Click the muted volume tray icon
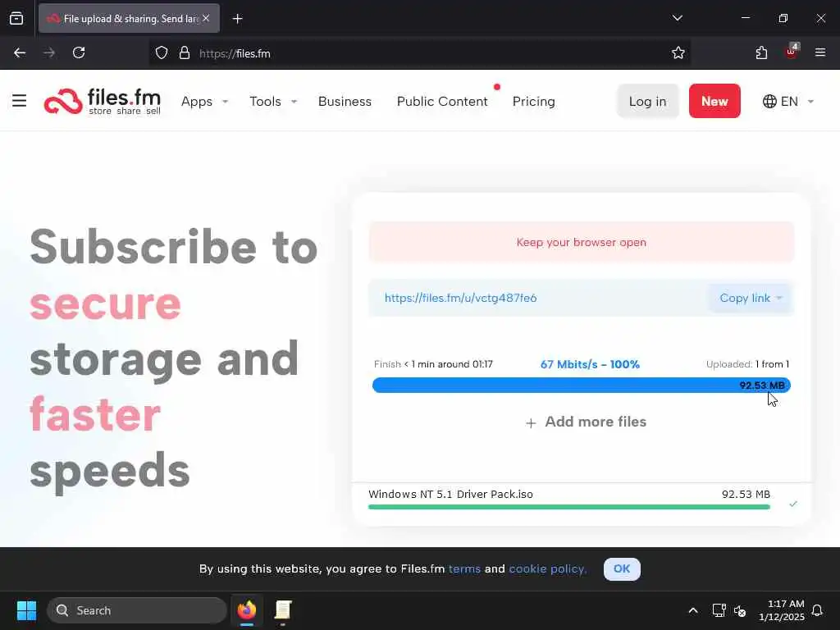840x630 pixels. pos(740,610)
